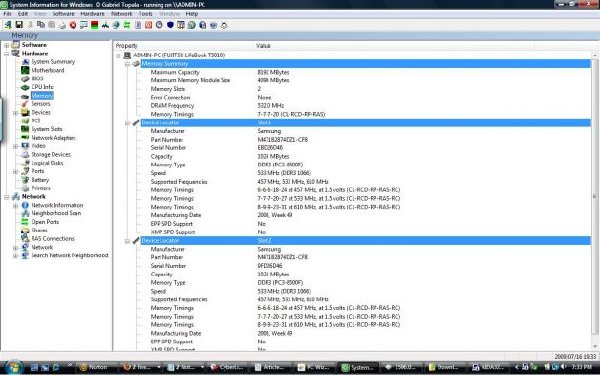
Task: Collapse the Hardware tree node
Action: tap(7, 54)
